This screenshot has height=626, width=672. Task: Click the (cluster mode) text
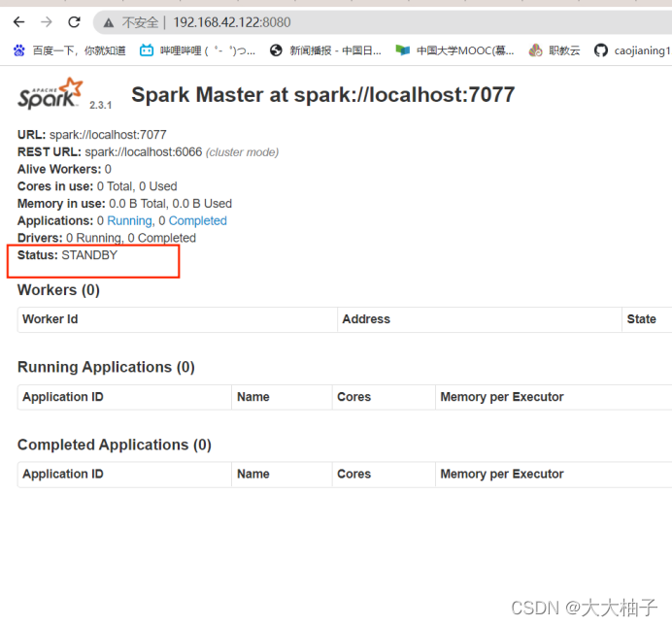[x=242, y=152]
